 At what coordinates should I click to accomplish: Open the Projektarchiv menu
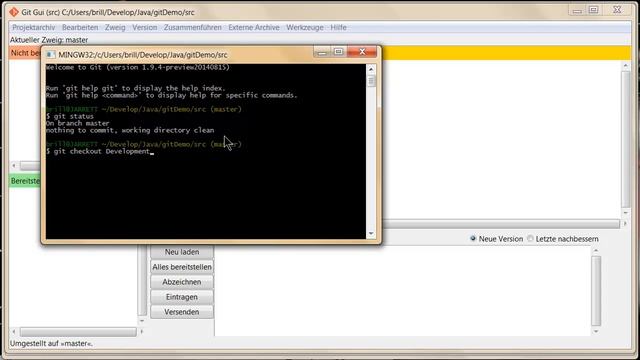pos(33,27)
